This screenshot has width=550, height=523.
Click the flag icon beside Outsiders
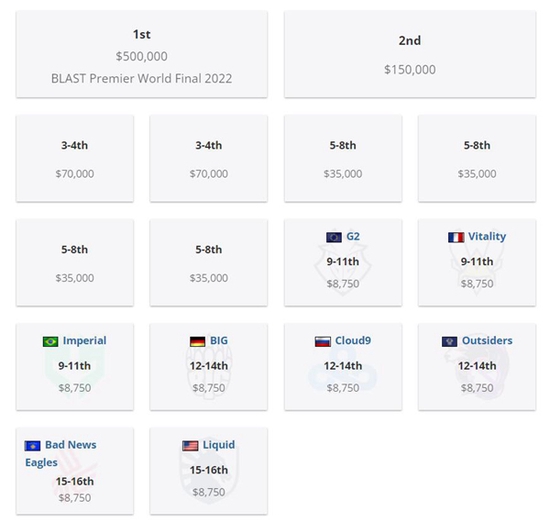pos(449,342)
